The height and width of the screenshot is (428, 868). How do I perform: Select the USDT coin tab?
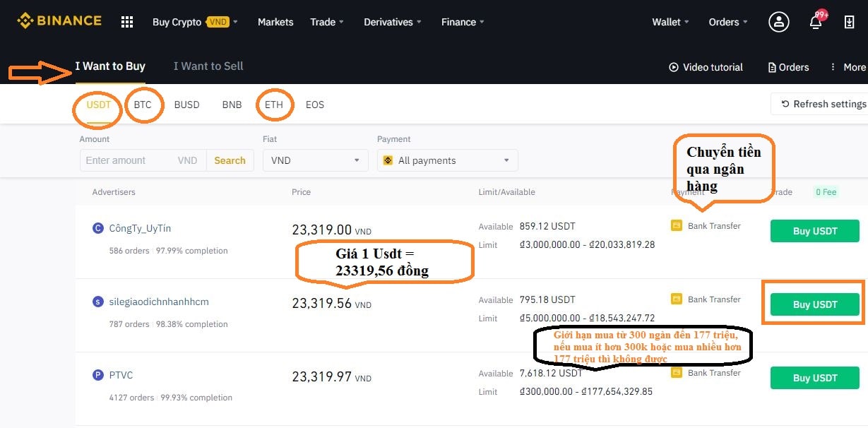(99, 105)
